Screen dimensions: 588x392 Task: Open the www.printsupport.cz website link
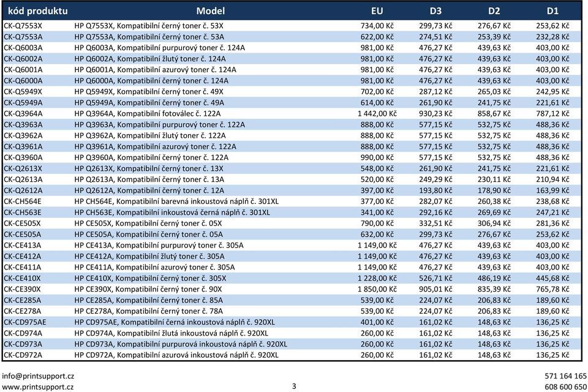37,386
